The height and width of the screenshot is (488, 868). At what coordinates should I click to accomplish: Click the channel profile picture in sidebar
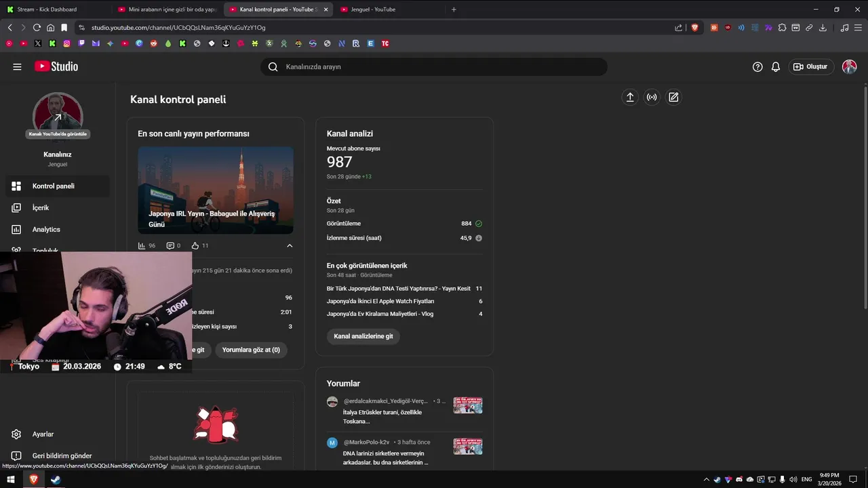coord(58,117)
